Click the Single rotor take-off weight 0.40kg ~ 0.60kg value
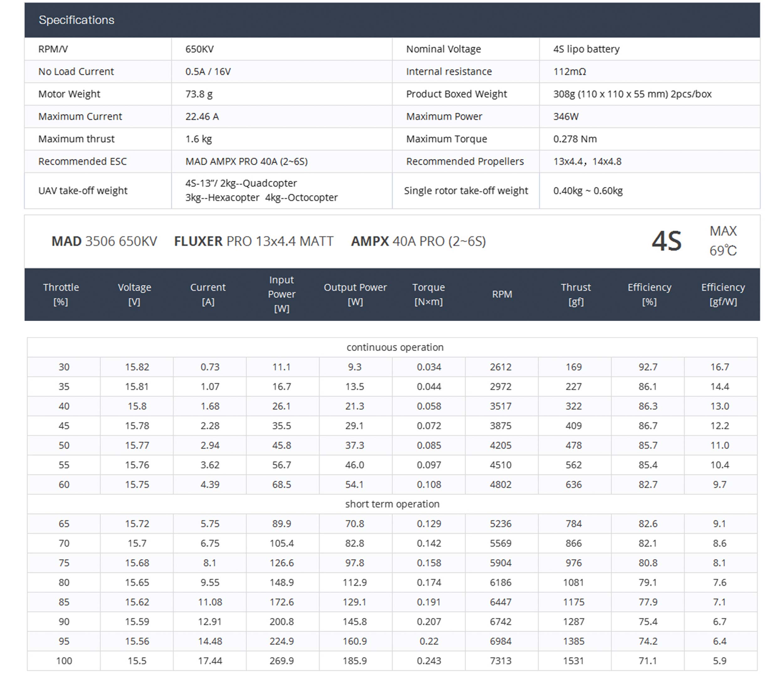This screenshot has width=784, height=675. pyautogui.click(x=588, y=191)
